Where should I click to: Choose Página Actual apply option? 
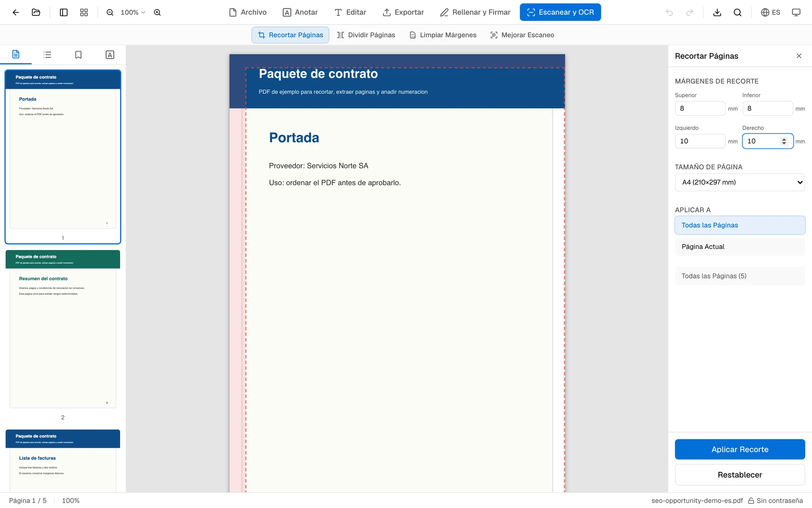[740, 247]
